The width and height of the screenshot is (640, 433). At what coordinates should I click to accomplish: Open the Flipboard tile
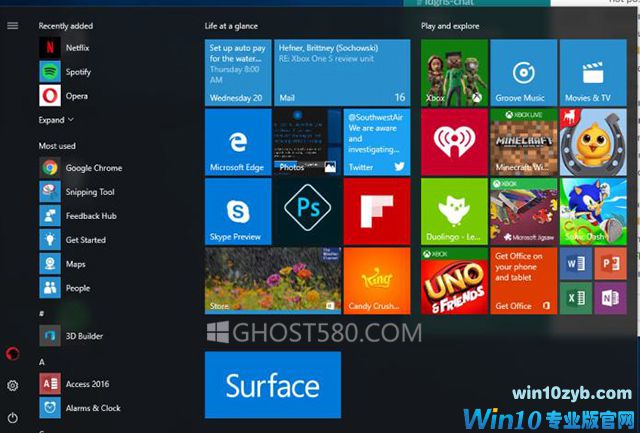point(377,211)
